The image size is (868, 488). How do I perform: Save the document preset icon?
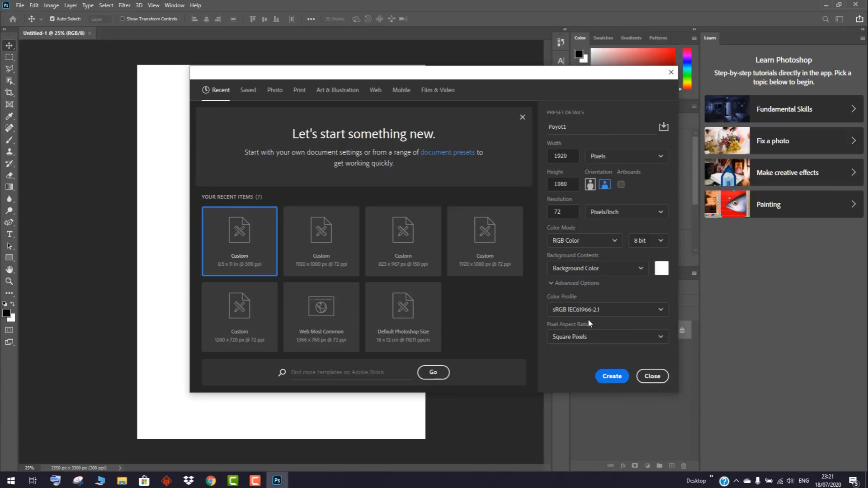[663, 127]
